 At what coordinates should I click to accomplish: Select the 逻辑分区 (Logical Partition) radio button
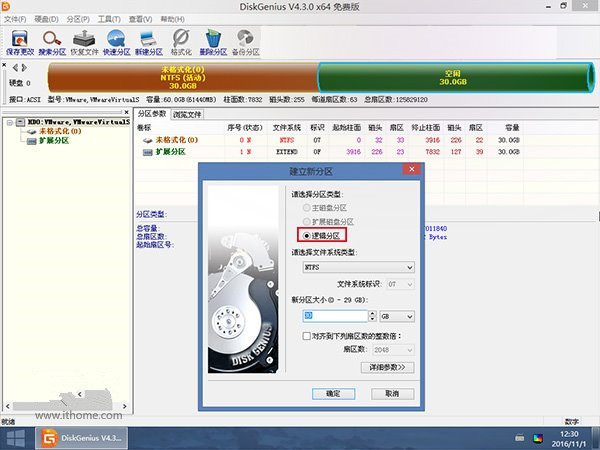click(306, 234)
